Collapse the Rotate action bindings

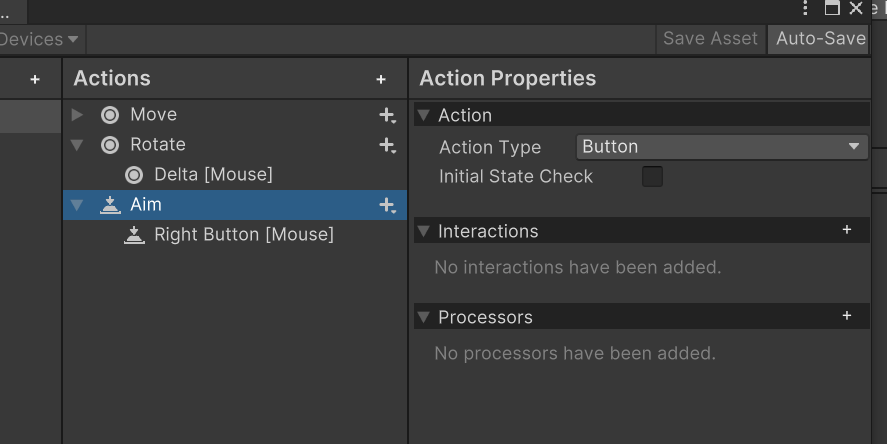77,145
